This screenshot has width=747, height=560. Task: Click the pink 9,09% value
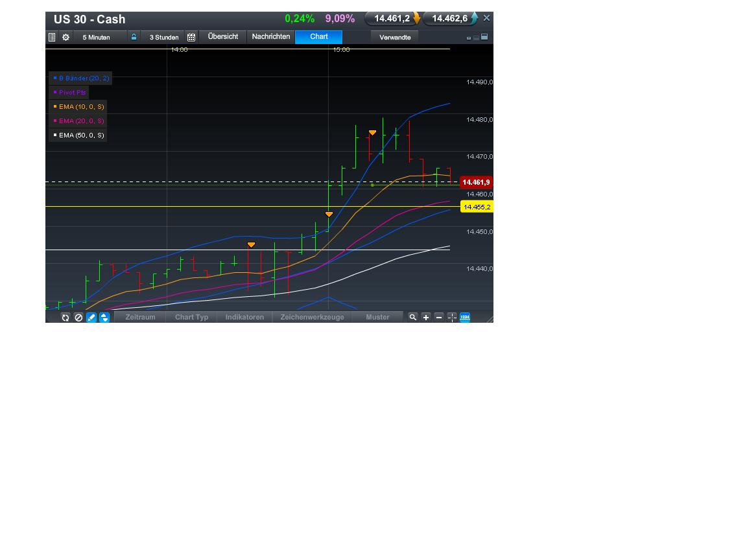[x=340, y=19]
